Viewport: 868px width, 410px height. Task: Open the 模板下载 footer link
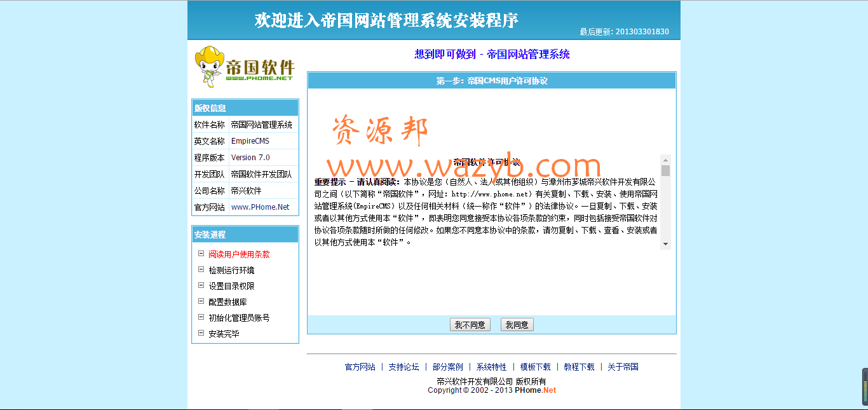[x=536, y=367]
